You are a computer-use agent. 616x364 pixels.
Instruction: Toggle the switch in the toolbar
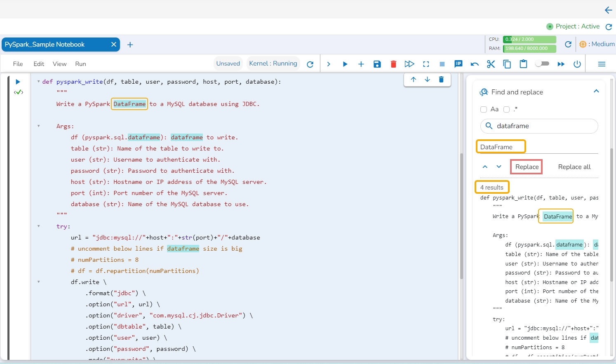pos(542,63)
